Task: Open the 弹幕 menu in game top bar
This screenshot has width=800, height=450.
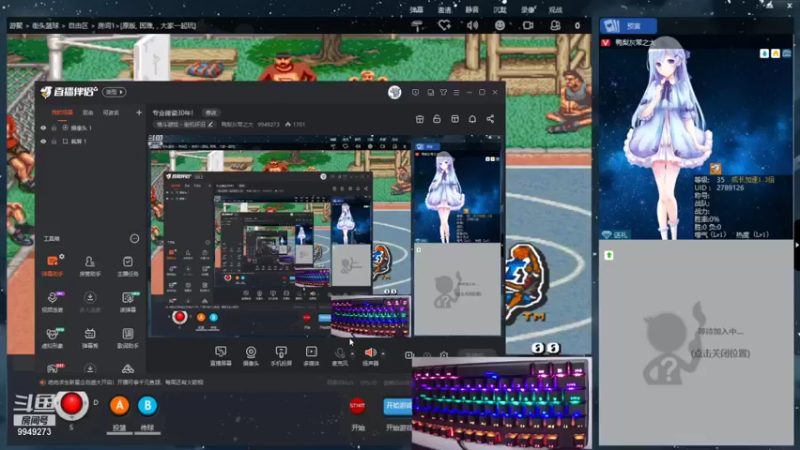Action: (416, 10)
